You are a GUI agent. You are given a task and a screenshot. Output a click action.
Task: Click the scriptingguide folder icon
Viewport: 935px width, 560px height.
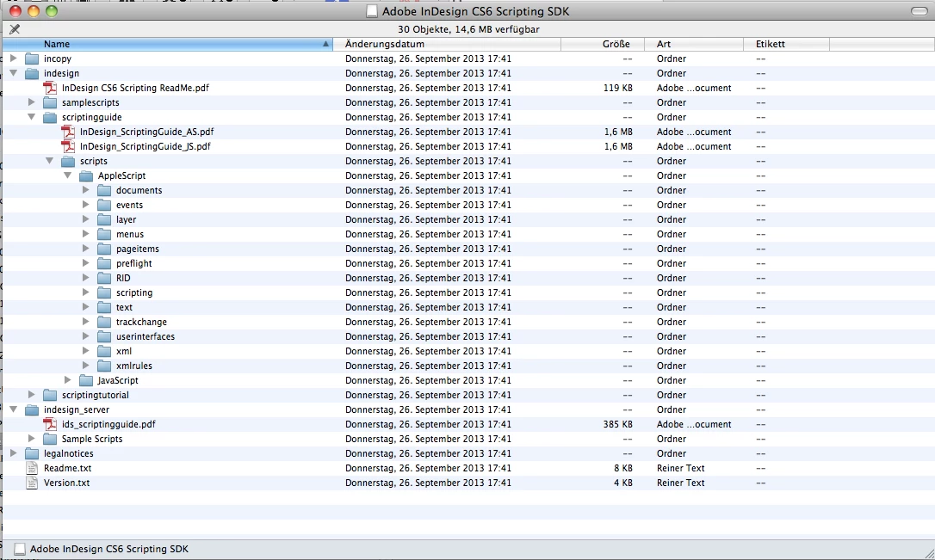click(50, 117)
